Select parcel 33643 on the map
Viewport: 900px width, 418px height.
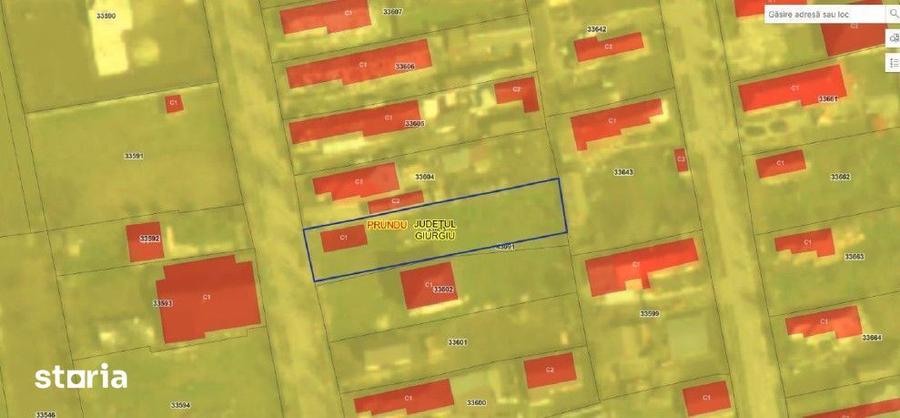pos(623,172)
